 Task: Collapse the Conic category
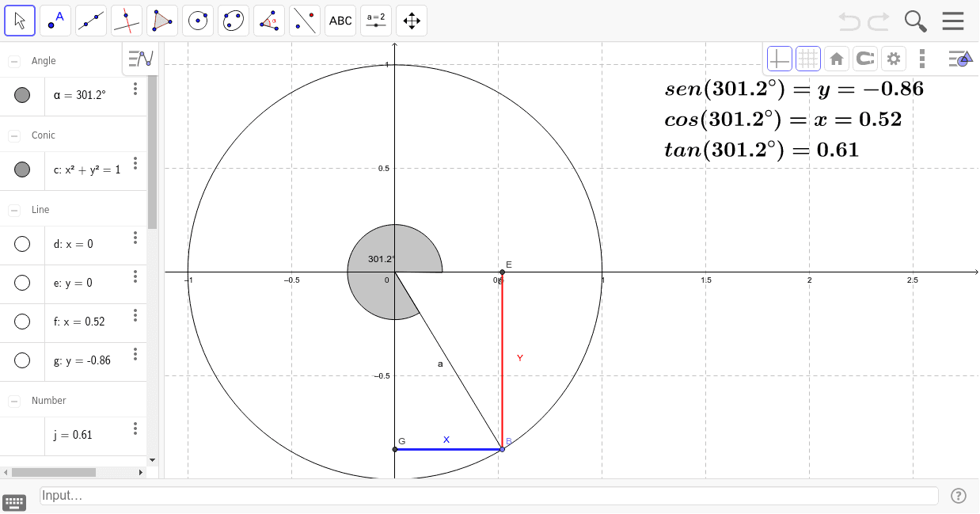[x=14, y=136]
